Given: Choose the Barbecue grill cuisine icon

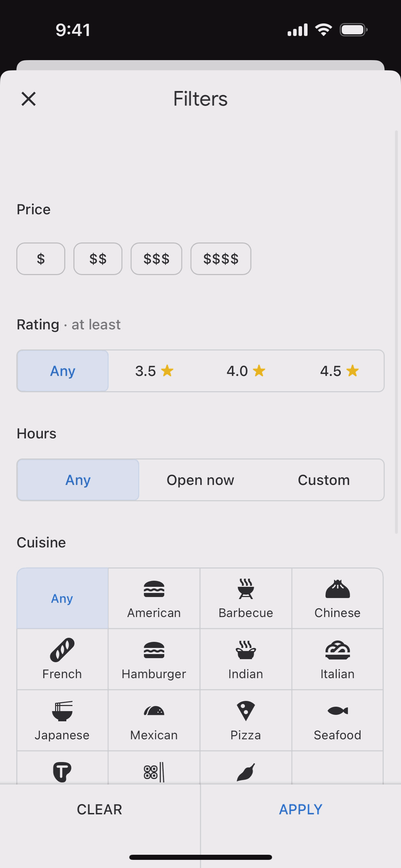Looking at the screenshot, I should (246, 589).
